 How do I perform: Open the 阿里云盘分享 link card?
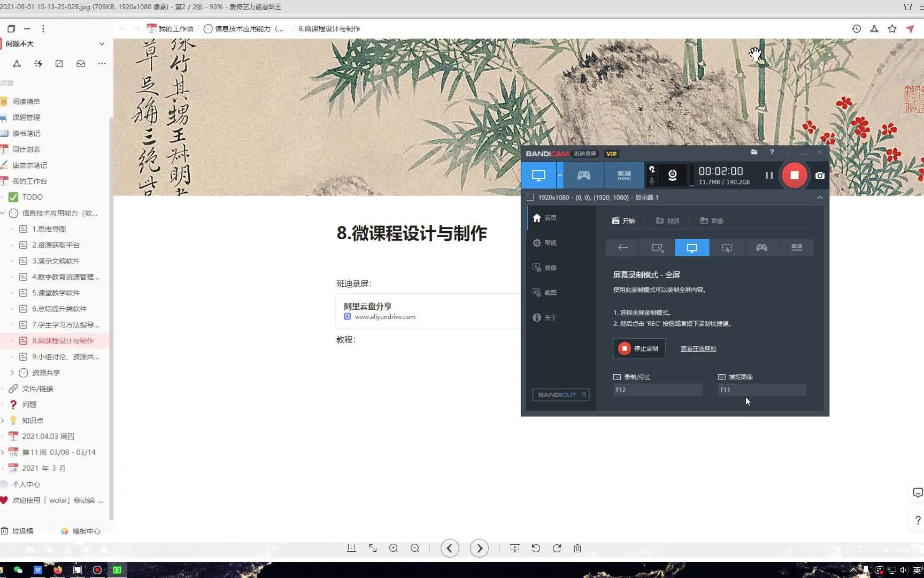click(428, 311)
